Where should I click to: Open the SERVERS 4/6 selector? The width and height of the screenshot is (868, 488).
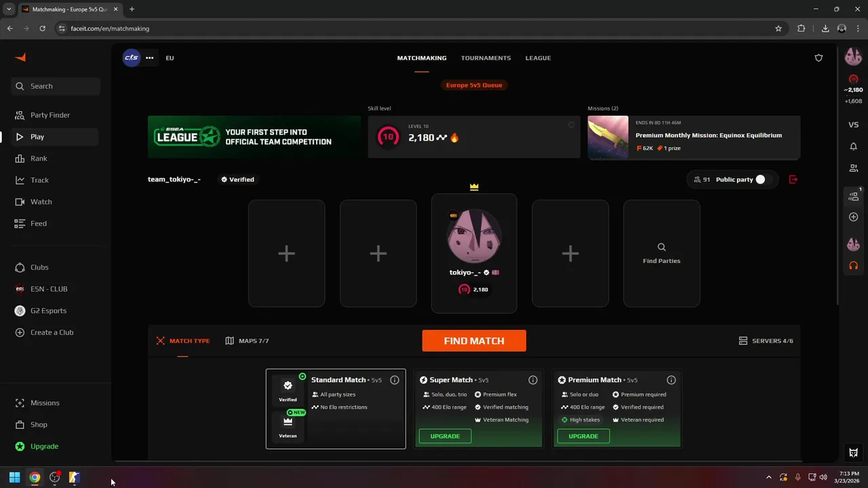coord(766,341)
